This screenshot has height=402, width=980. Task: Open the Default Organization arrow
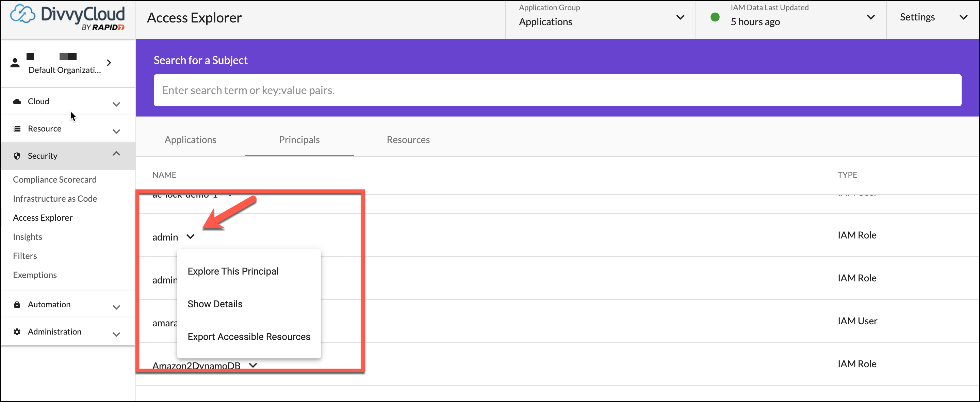pyautogui.click(x=109, y=62)
